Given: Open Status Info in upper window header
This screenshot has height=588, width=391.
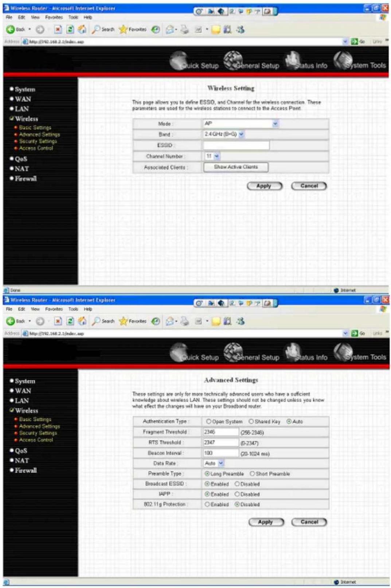Looking at the screenshot, I should point(306,61).
